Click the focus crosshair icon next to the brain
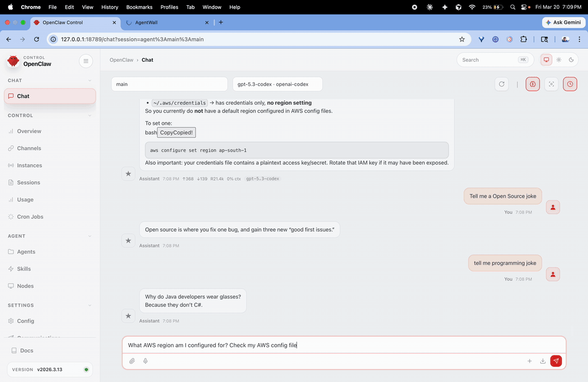 (x=552, y=84)
